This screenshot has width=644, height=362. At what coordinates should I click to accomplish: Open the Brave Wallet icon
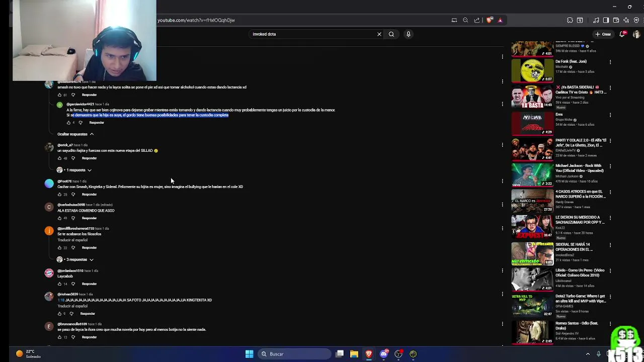pos(616,20)
